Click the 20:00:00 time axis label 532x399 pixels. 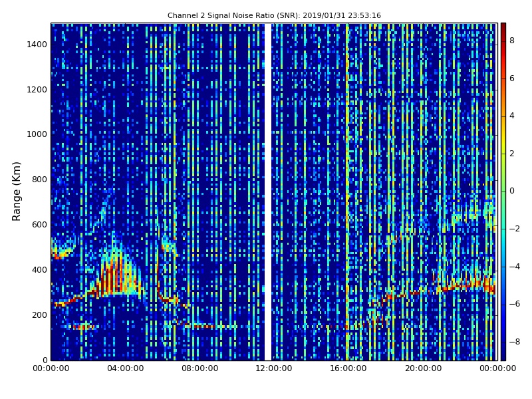pos(423,368)
